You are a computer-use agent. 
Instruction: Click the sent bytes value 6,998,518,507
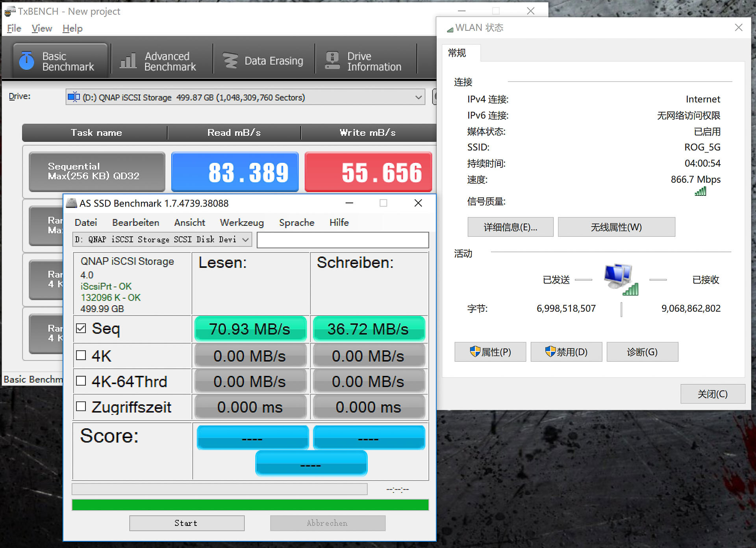566,308
